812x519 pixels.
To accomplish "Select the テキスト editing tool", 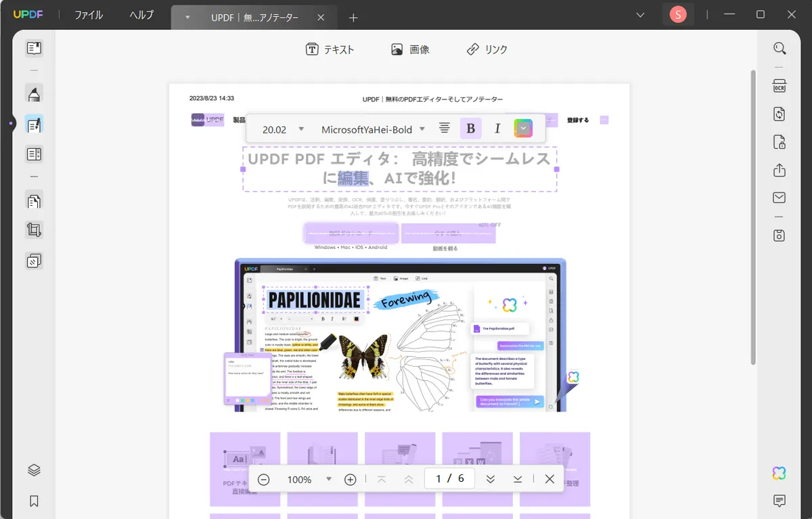I will click(x=330, y=49).
